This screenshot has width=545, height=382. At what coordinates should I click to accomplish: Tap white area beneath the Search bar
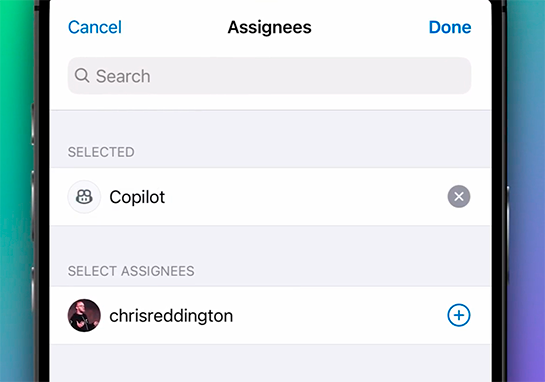coord(271,102)
